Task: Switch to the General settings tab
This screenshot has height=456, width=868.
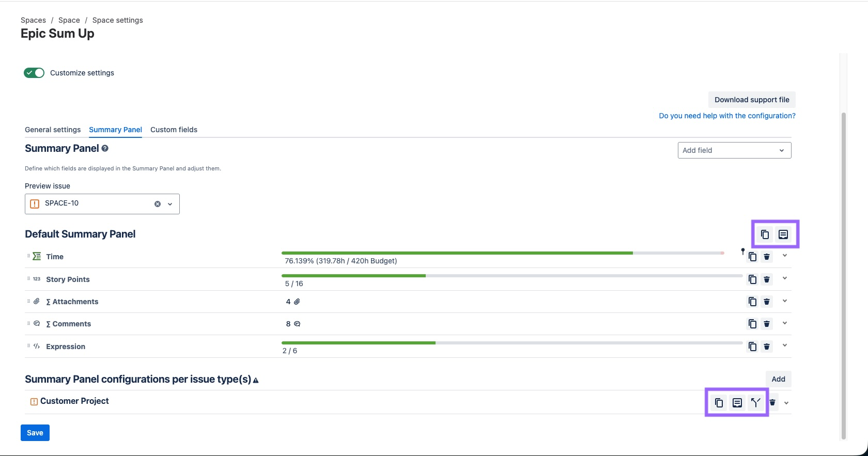Action: [53, 130]
